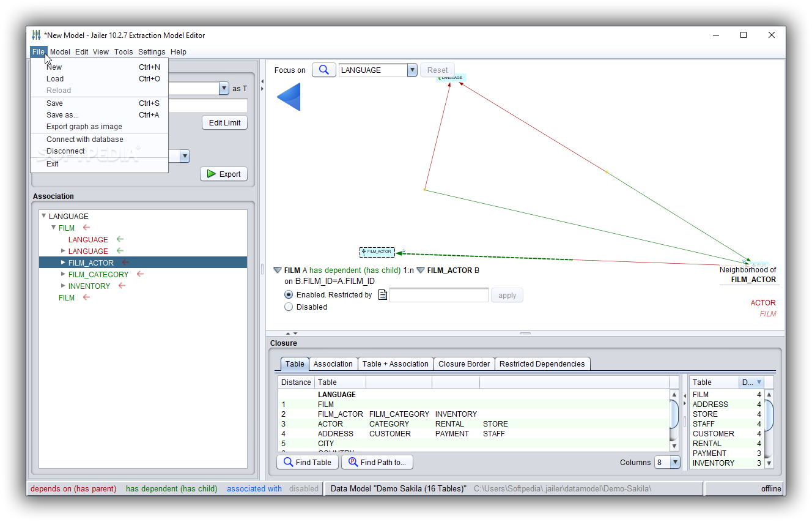Choose Connect with database

pos(100,140)
